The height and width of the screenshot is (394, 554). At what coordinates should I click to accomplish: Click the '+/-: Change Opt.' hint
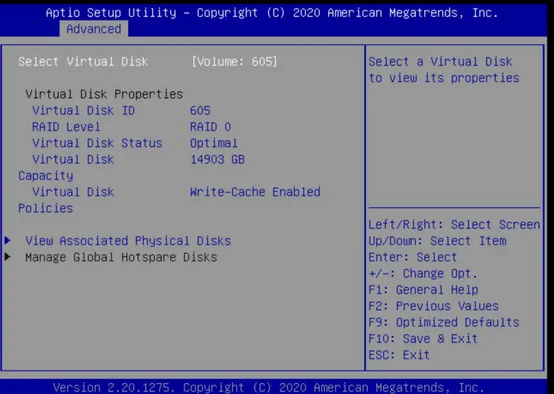[x=423, y=274]
